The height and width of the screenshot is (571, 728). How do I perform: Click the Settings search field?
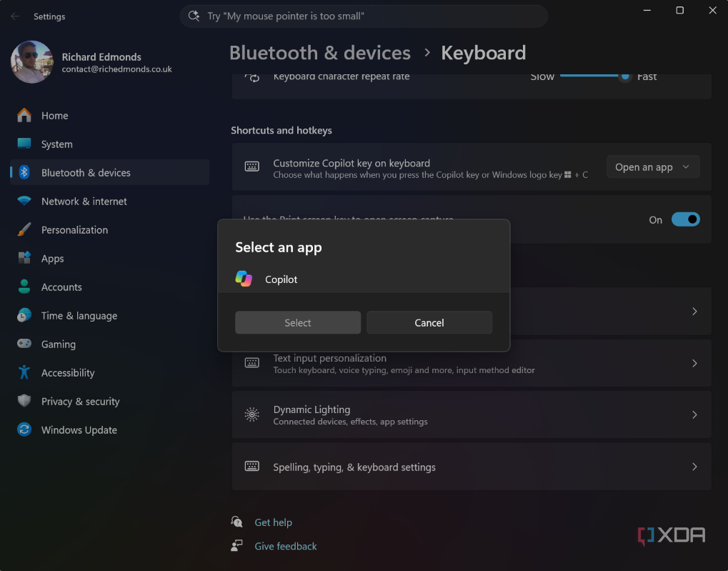[x=364, y=16]
